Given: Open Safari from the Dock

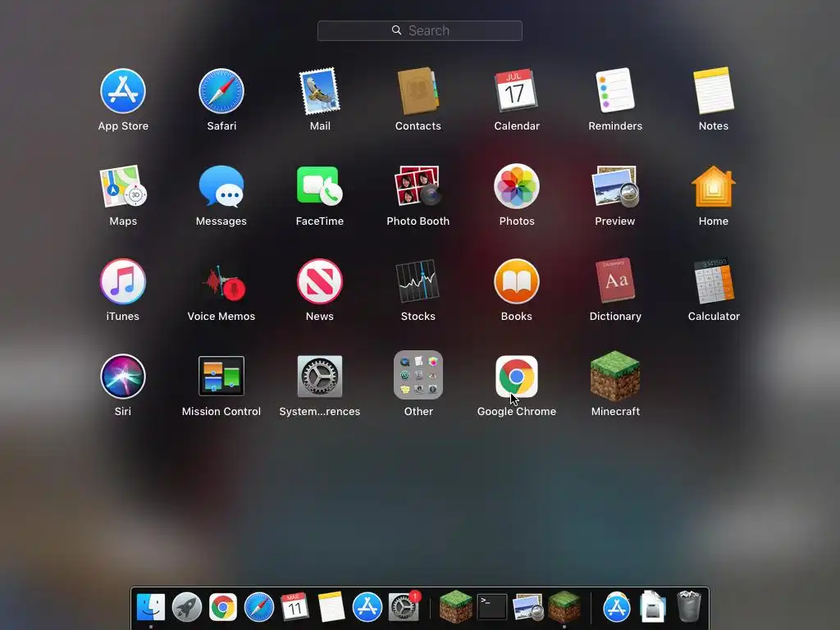Looking at the screenshot, I should pyautogui.click(x=258, y=607).
